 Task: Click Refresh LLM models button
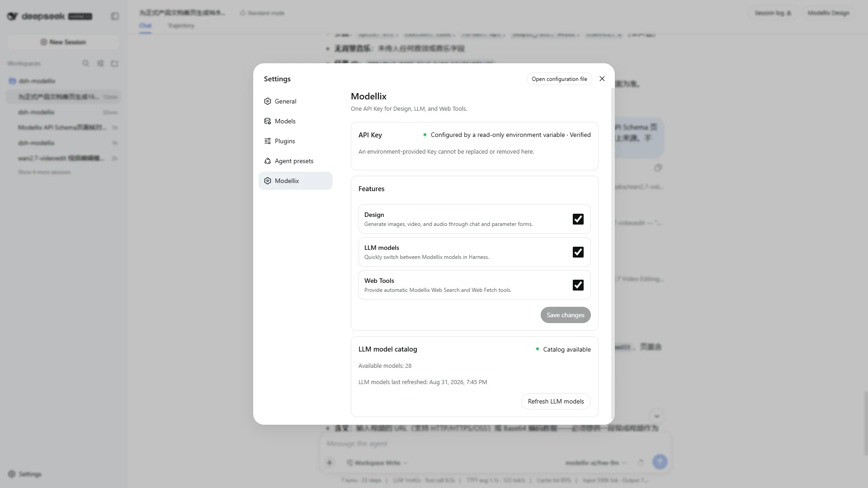(x=556, y=401)
